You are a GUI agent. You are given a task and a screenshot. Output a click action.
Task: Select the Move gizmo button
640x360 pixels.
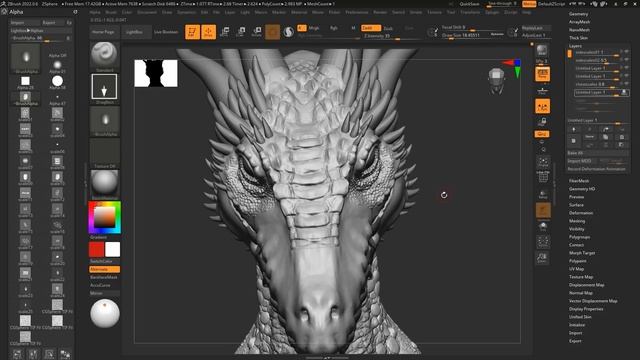pos(224,32)
